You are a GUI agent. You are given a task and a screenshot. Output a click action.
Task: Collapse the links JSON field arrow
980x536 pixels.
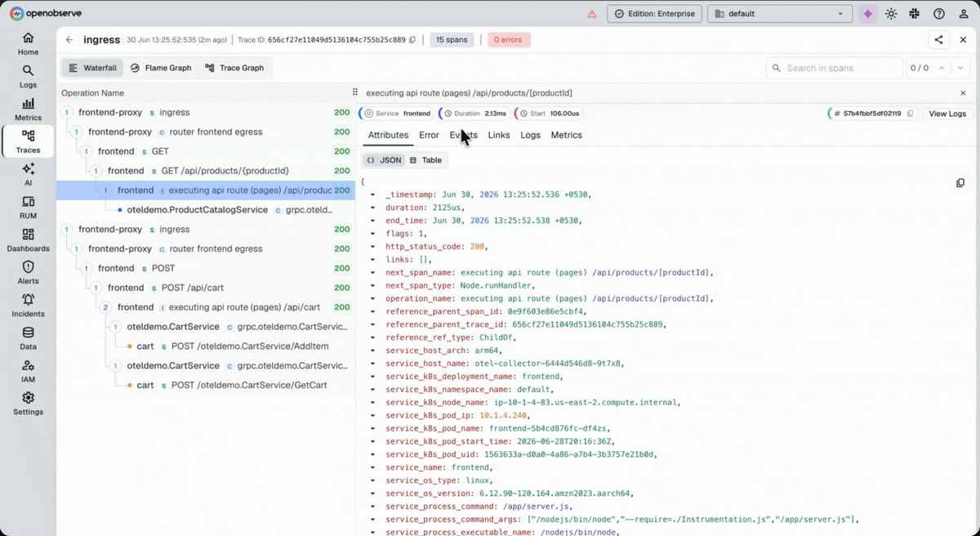(x=372, y=260)
